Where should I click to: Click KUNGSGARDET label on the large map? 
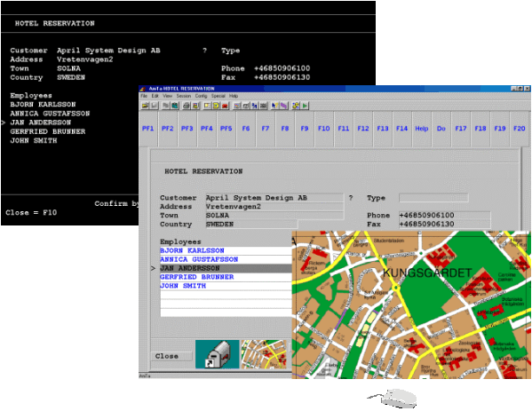tap(427, 273)
